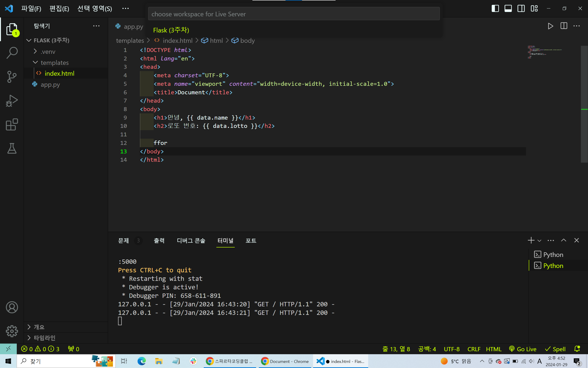Open the Search view in activity bar

(12, 53)
